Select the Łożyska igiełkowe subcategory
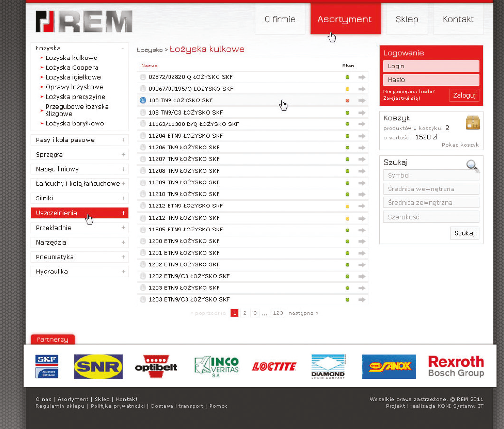The image size is (504, 429). [x=73, y=77]
